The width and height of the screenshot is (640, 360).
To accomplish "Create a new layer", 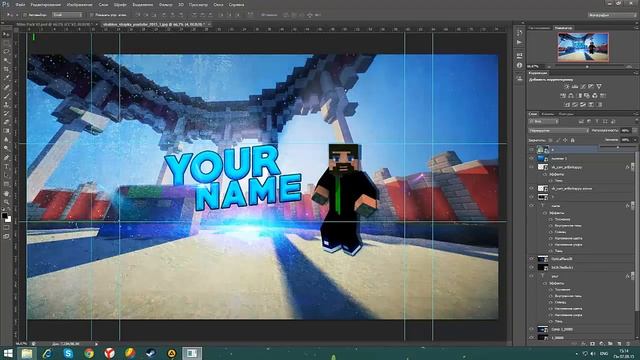I will click(619, 344).
